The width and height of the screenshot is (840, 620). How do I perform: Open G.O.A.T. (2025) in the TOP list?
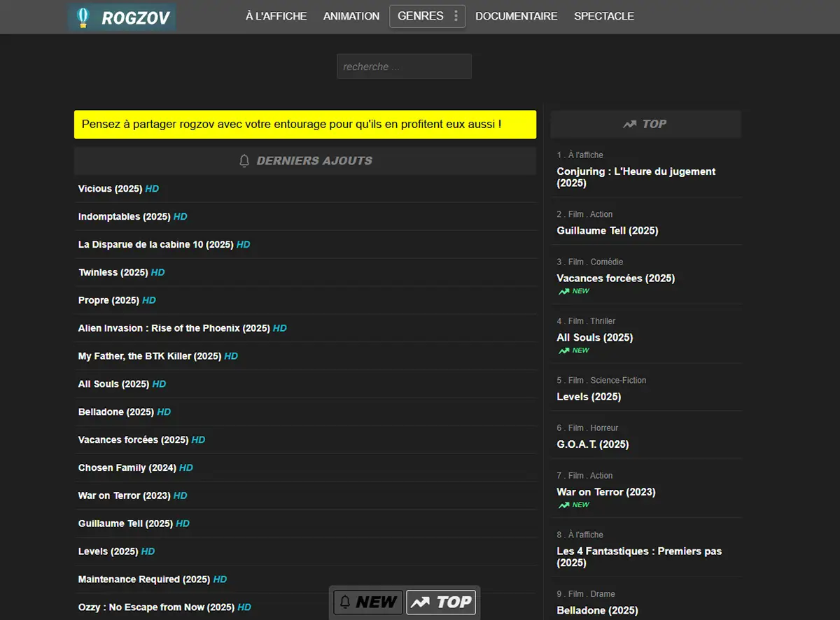point(592,444)
